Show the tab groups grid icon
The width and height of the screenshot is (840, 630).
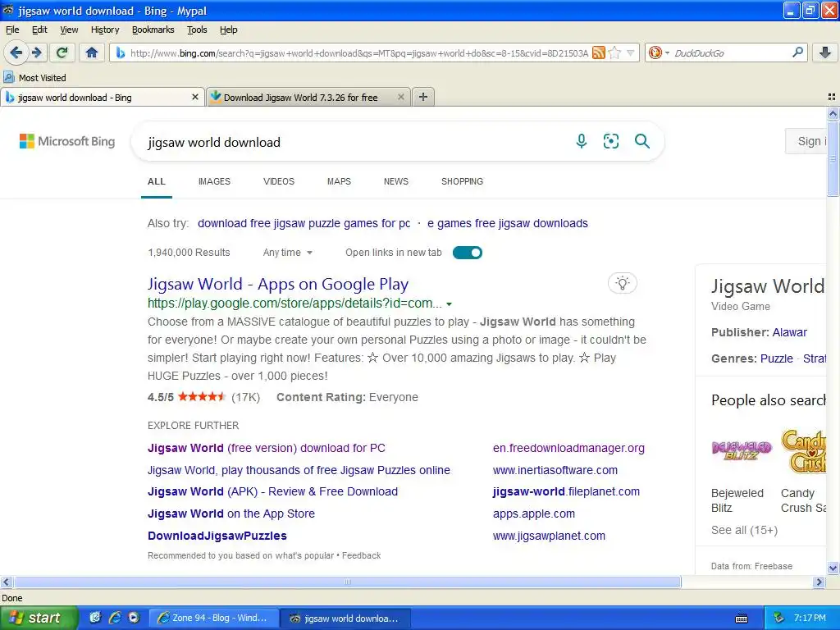point(832,97)
